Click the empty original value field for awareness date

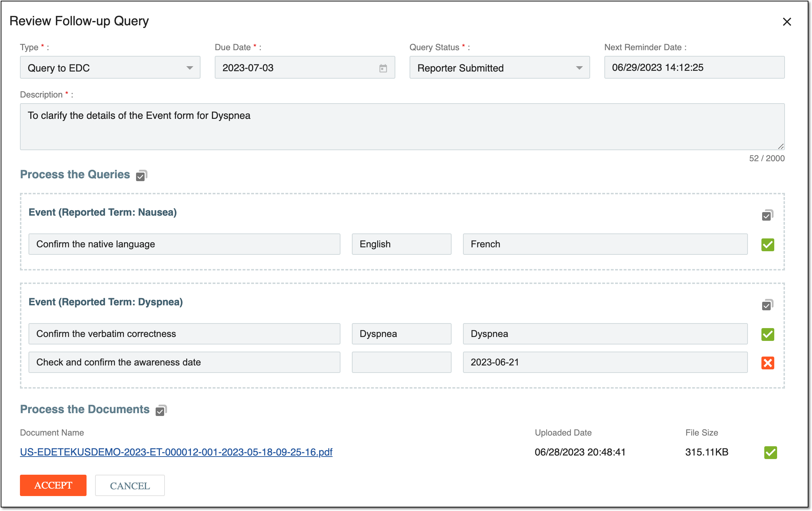(401, 362)
